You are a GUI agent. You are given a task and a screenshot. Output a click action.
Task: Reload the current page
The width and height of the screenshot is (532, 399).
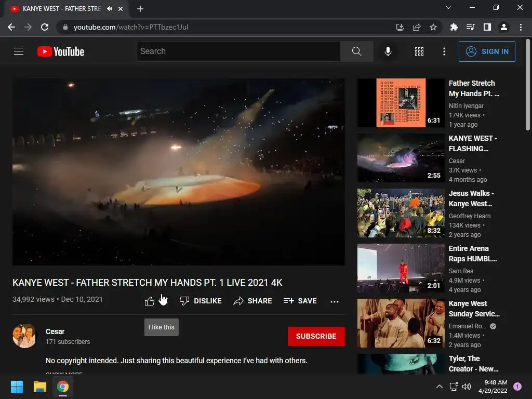45,27
